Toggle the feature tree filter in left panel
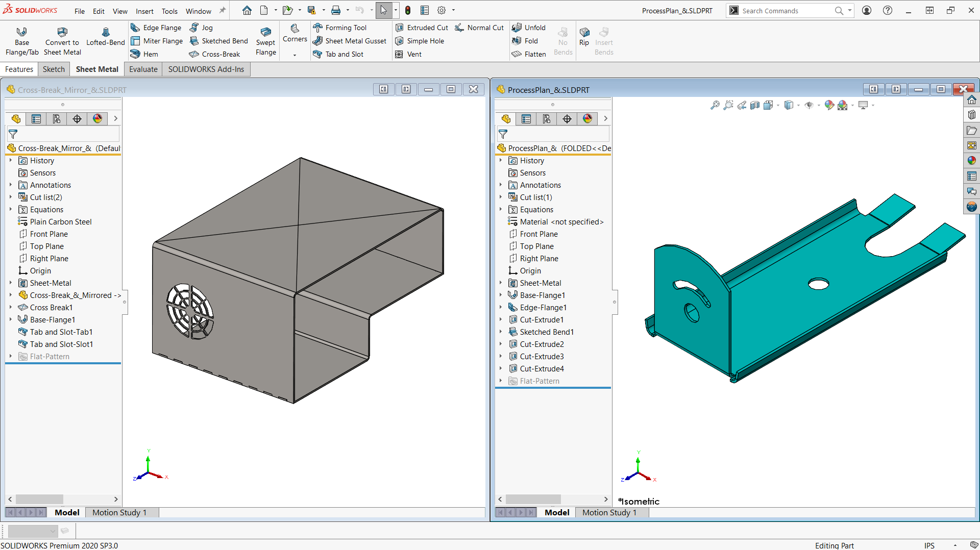Screen dimensions: 980x550 (13, 134)
